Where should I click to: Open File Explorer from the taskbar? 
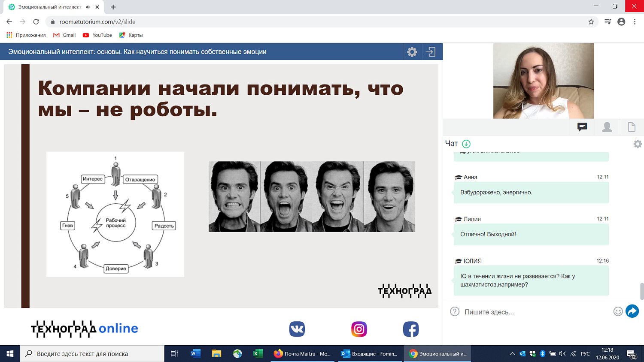pyautogui.click(x=216, y=353)
